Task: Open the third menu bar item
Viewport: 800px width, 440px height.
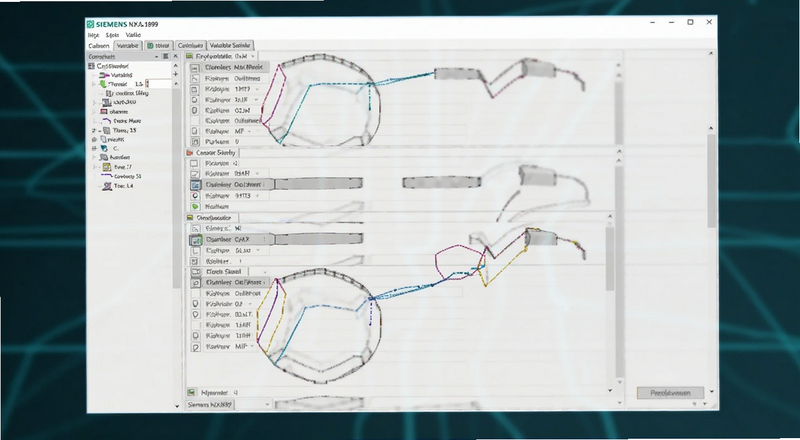Action: [133, 35]
